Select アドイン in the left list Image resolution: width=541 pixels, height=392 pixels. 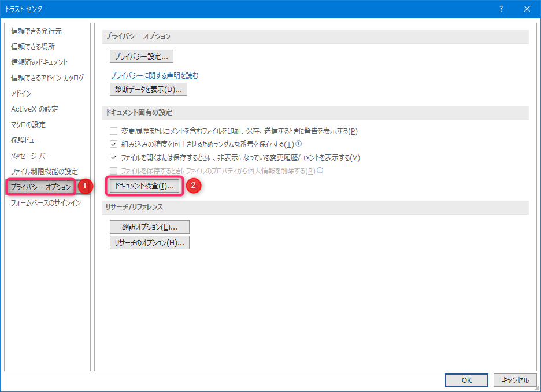21,94
